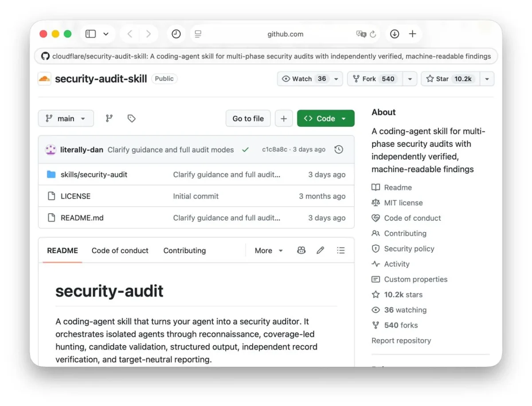Expand the Watch notification options arrow
This screenshot has height=406, width=532.
[336, 79]
